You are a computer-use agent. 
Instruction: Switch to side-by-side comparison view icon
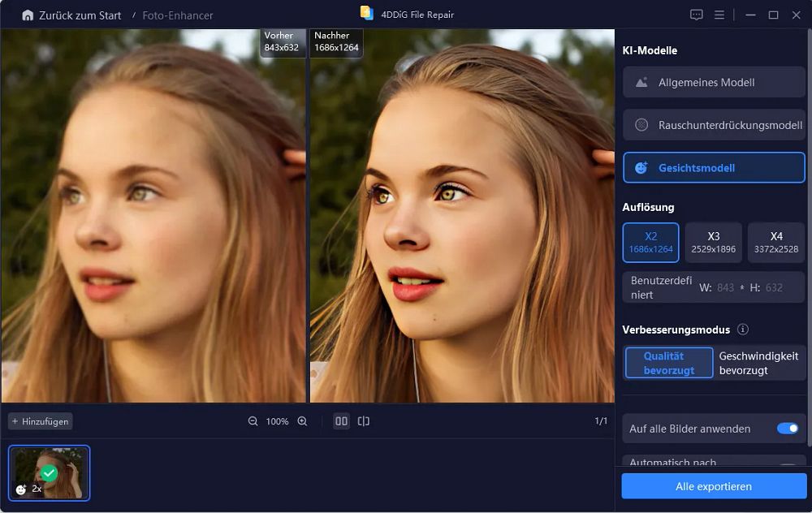[341, 421]
